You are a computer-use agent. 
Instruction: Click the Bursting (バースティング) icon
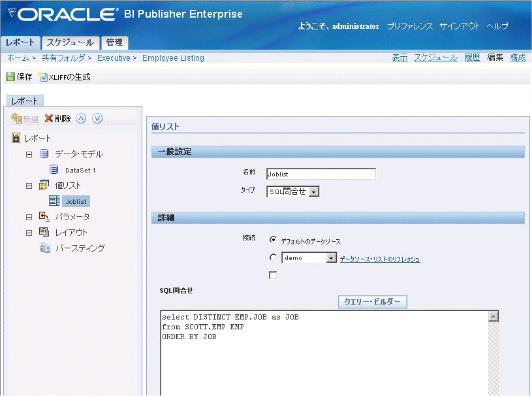pos(45,248)
